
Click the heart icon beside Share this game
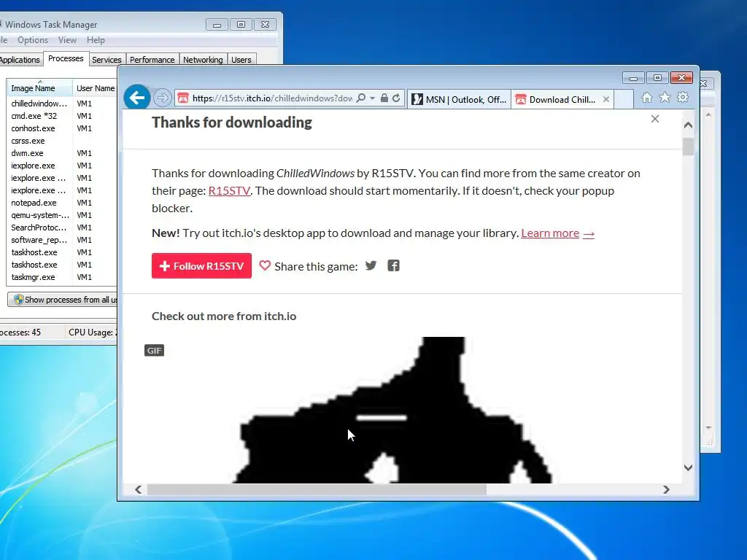pos(265,265)
